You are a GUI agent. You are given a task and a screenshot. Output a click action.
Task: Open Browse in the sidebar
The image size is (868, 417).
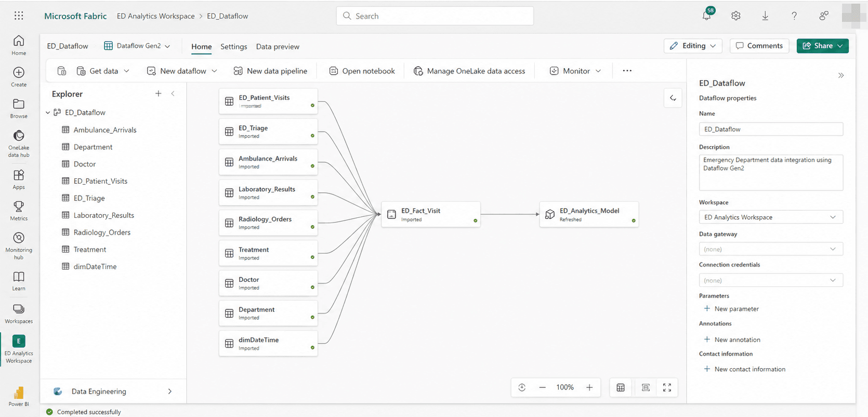click(19, 109)
